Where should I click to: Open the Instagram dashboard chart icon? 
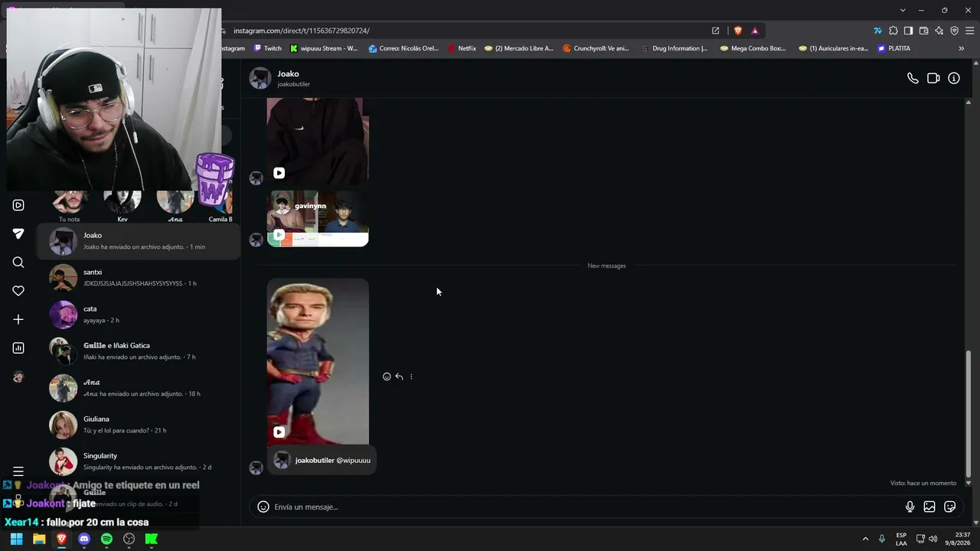(18, 348)
